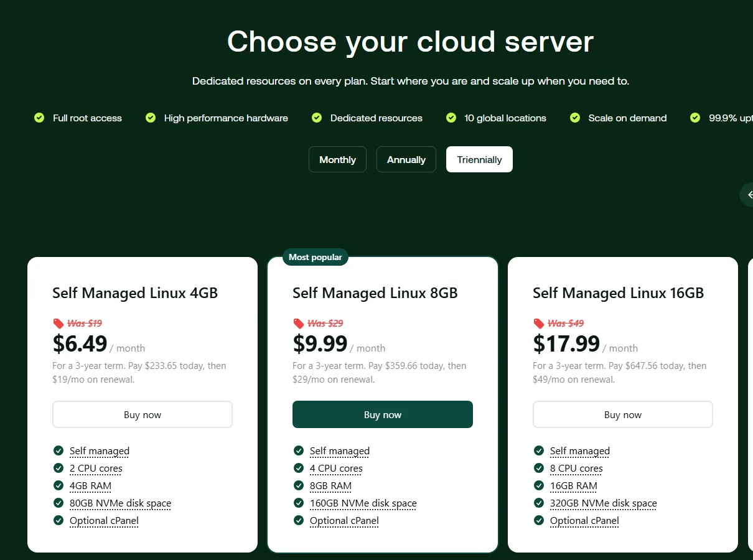
Task: Select the Triennially billing tab
Action: 479,159
